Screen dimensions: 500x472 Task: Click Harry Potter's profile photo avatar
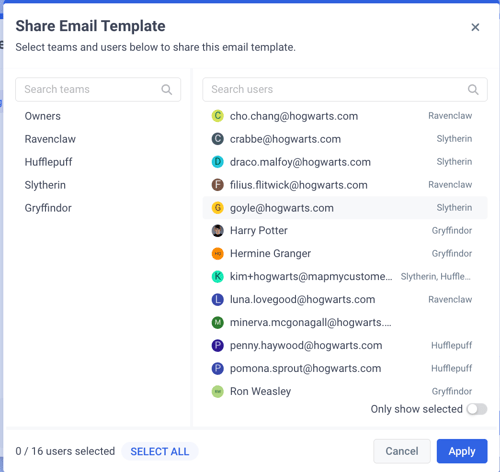218,231
